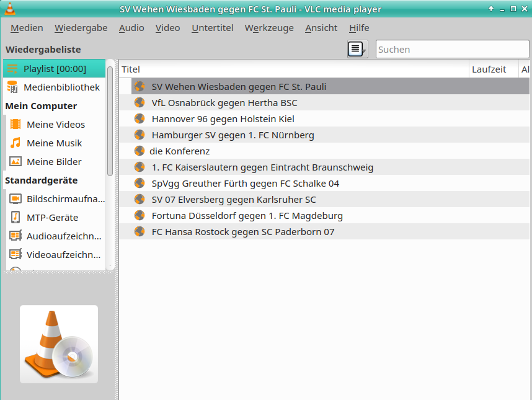Click globe icon beside Fortuna Düsseldorf
This screenshot has height=400, width=532.
(x=140, y=215)
